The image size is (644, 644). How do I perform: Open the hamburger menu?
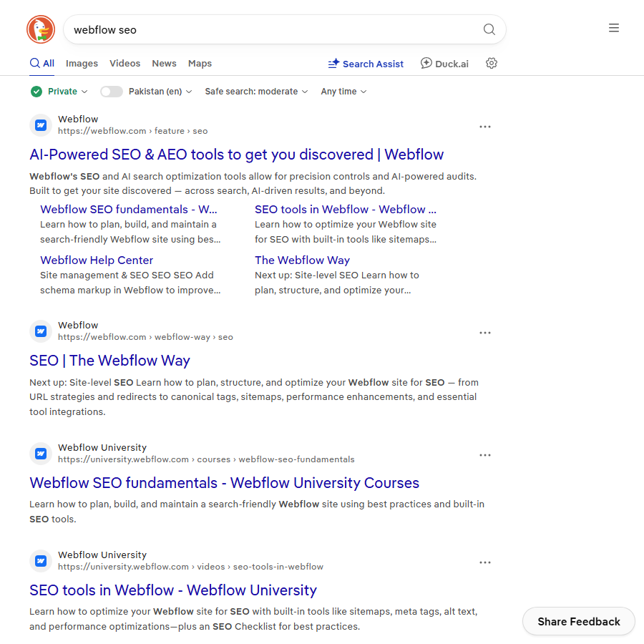[614, 28]
